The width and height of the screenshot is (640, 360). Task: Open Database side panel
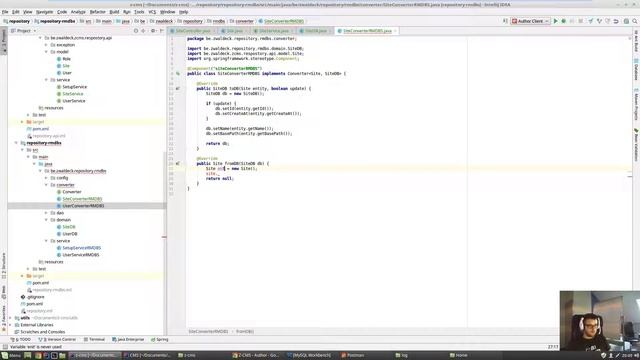(x=636, y=69)
